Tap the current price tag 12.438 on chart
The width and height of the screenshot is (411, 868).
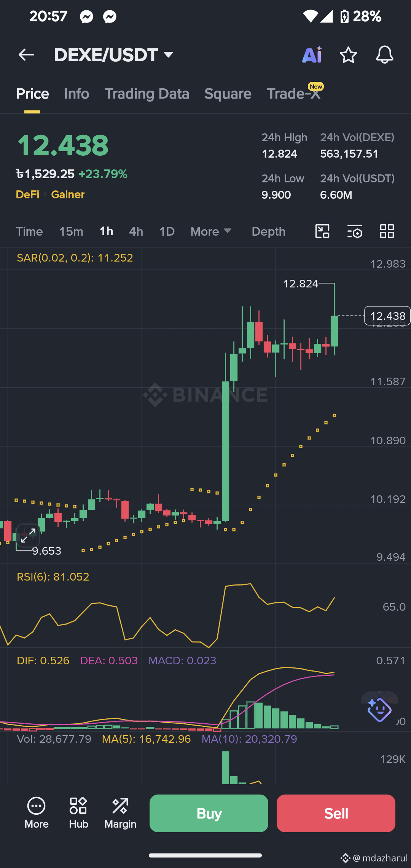pyautogui.click(x=387, y=316)
